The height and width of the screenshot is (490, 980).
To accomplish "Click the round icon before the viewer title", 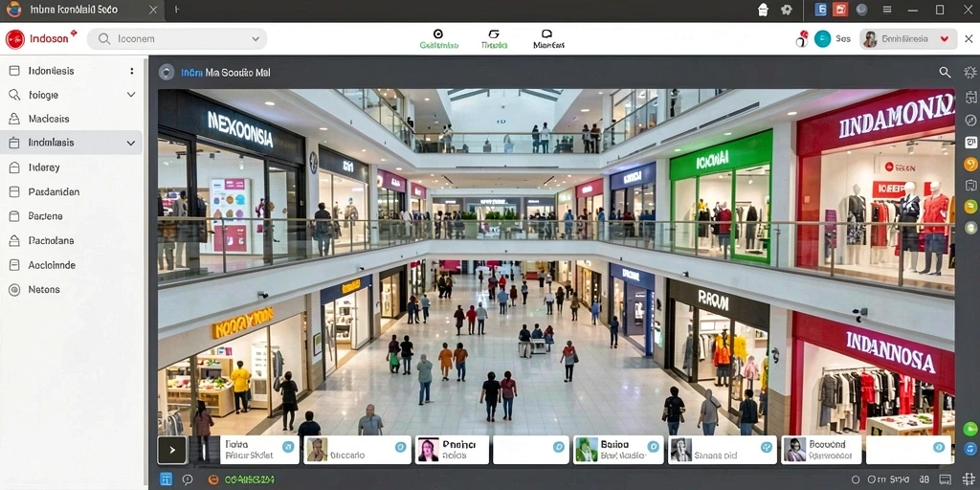I will (x=166, y=73).
